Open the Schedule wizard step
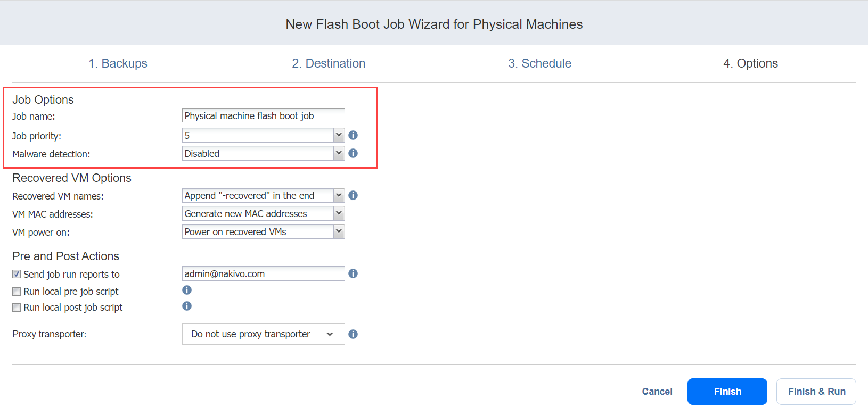Viewport: 868px width, 415px height. [539, 63]
